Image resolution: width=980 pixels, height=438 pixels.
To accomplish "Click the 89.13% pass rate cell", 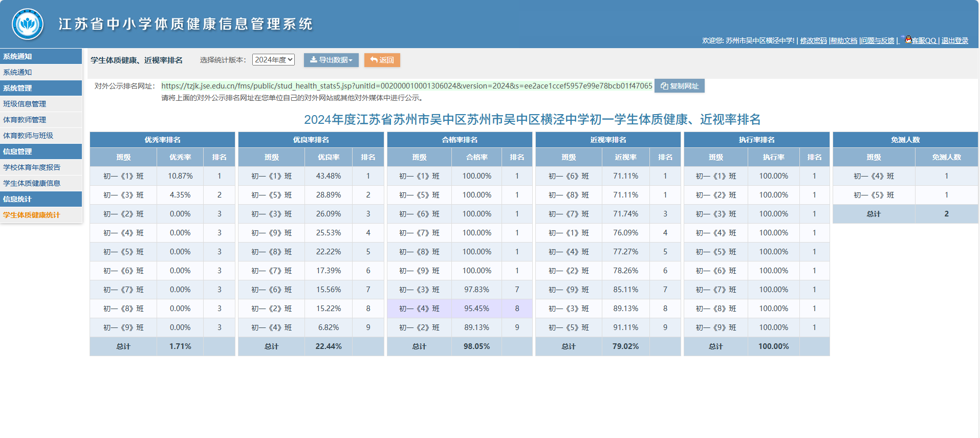I will [477, 327].
